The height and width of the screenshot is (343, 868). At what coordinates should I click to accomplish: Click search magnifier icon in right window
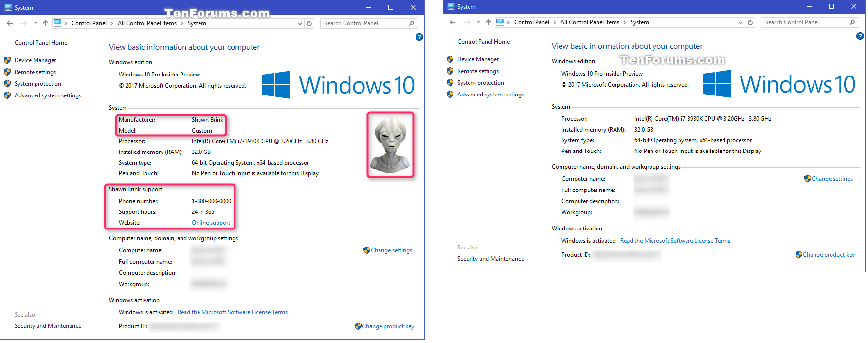click(x=852, y=22)
